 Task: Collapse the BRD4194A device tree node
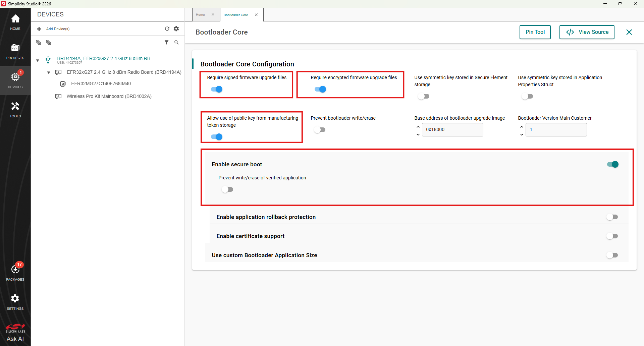pyautogui.click(x=38, y=60)
